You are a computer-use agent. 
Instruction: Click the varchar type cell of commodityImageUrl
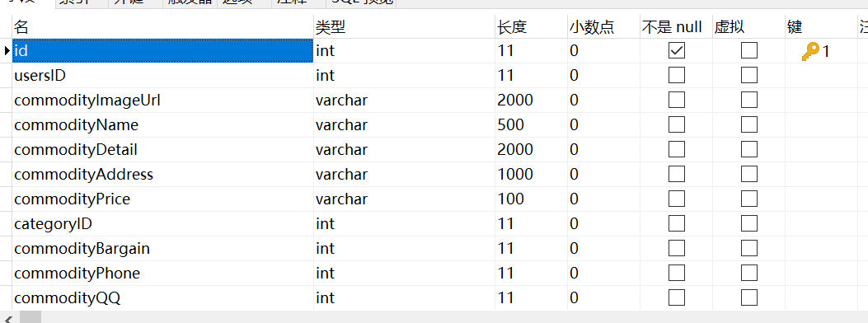coord(404,100)
